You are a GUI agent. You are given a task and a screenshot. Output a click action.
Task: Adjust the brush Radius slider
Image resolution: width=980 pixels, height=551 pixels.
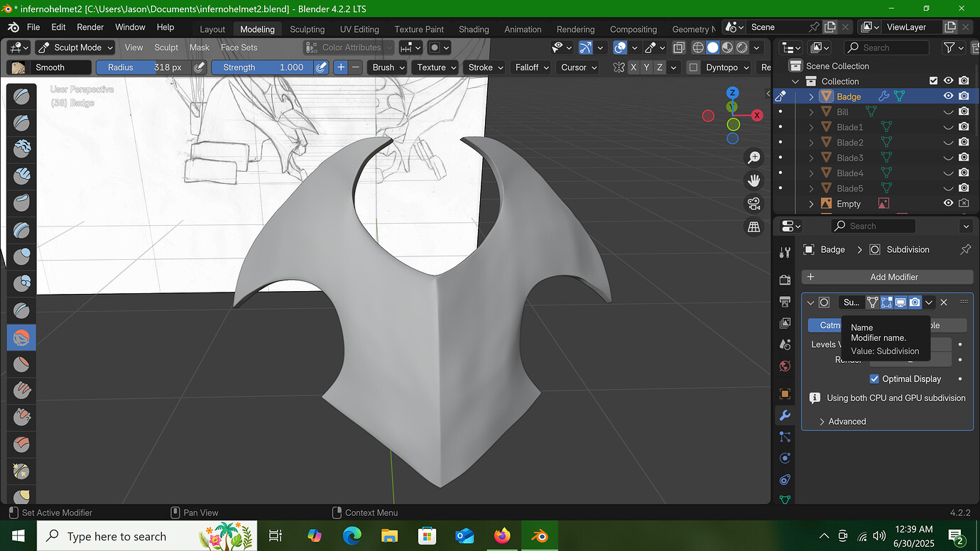point(144,67)
